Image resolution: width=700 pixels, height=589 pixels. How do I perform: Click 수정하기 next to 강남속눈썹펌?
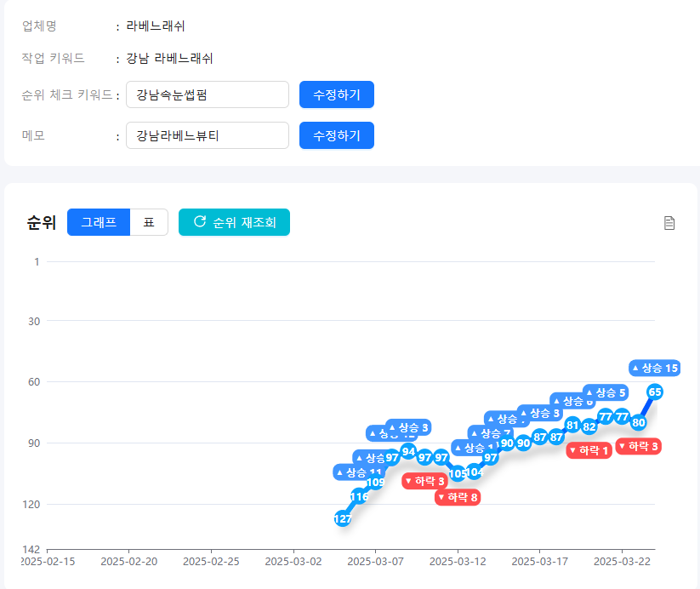[337, 94]
